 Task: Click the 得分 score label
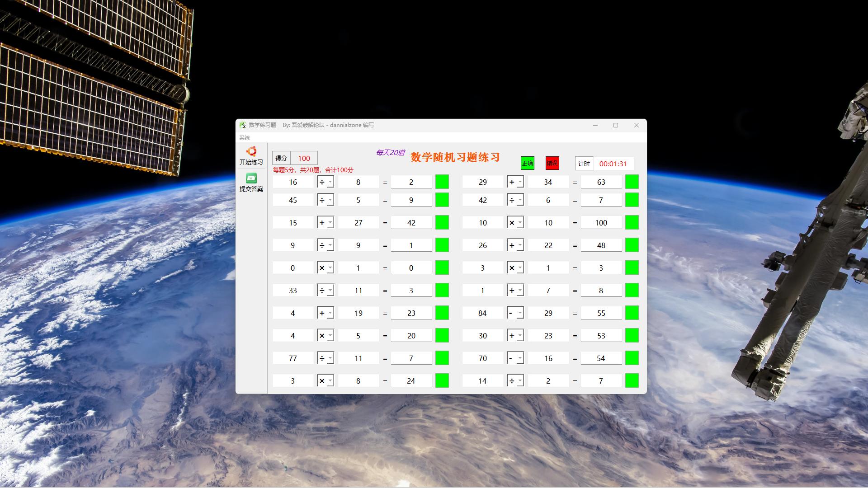[281, 158]
